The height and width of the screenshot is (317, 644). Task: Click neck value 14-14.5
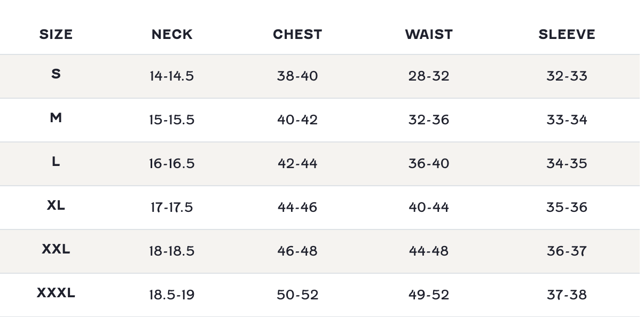pyautogui.click(x=171, y=76)
